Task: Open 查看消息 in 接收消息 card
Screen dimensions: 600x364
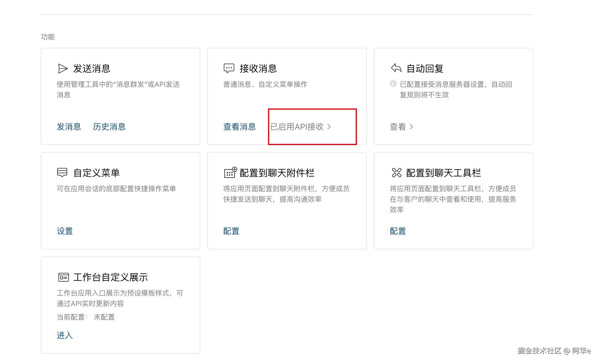Action: coord(239,127)
